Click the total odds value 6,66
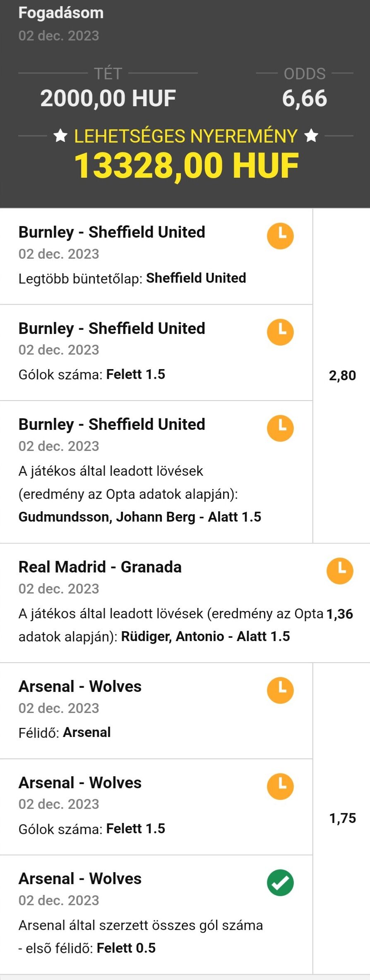 pos(304,98)
